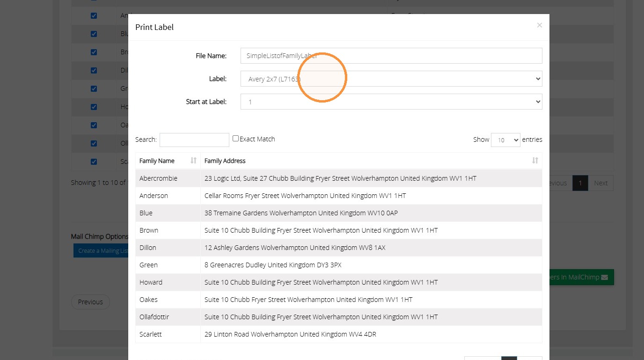This screenshot has width=644, height=360.
Task: Enable the Exact Match checkbox
Action: pyautogui.click(x=235, y=139)
